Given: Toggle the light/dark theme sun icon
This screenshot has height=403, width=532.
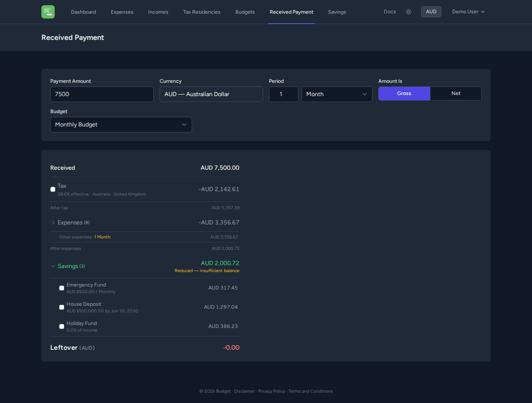Looking at the screenshot, I should (x=409, y=12).
